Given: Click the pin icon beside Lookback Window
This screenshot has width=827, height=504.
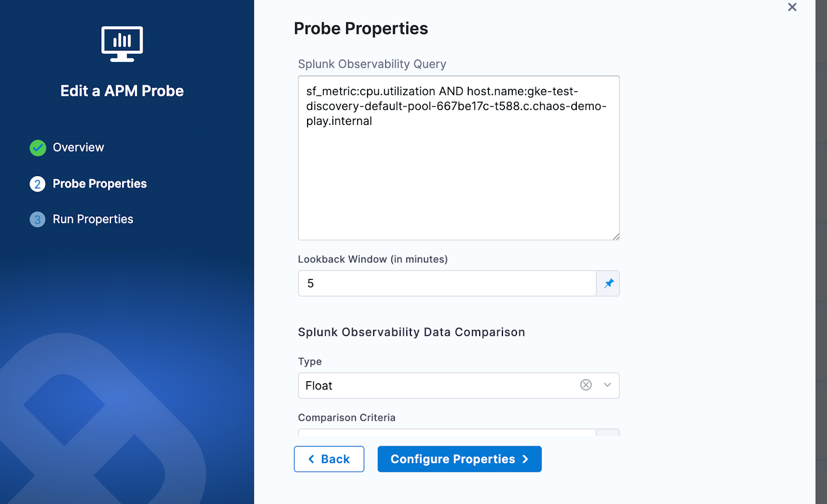Looking at the screenshot, I should click(609, 283).
